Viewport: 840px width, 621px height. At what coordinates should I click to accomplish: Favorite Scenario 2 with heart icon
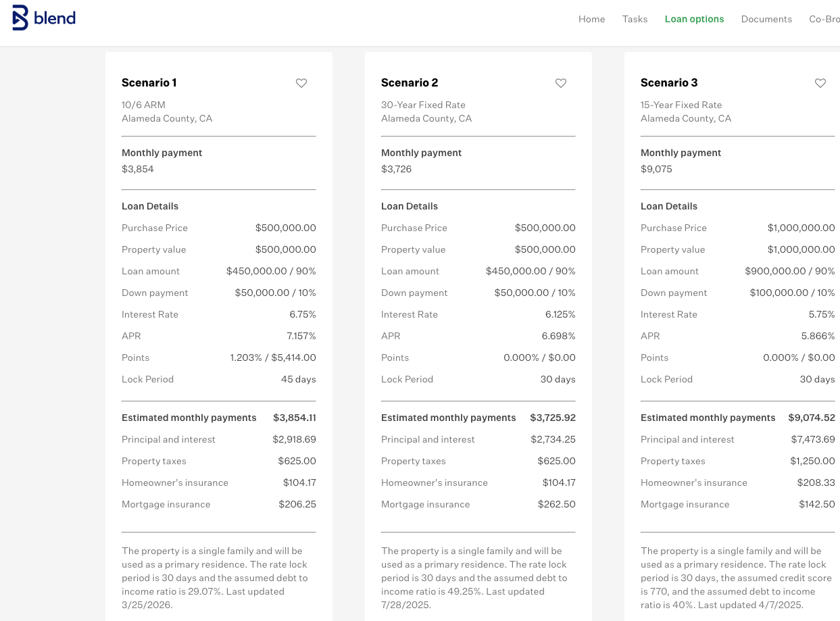561,83
